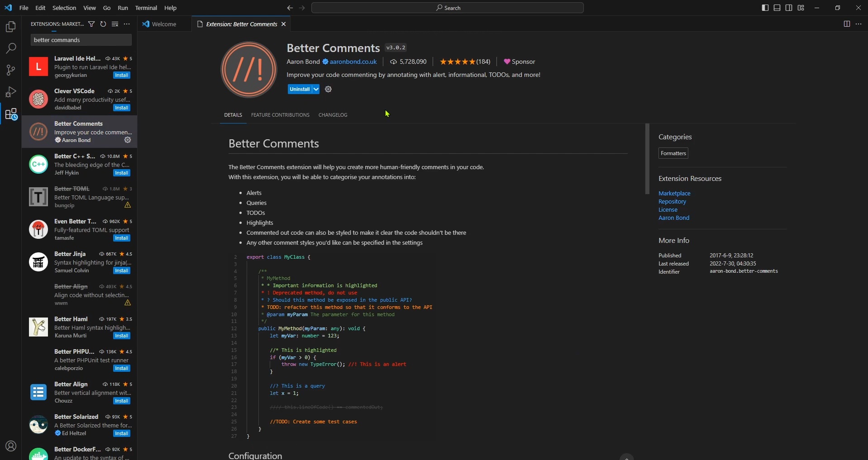Image resolution: width=868 pixels, height=460 pixels.
Task: Install the Better PHPUnit extension
Action: [x=122, y=369]
